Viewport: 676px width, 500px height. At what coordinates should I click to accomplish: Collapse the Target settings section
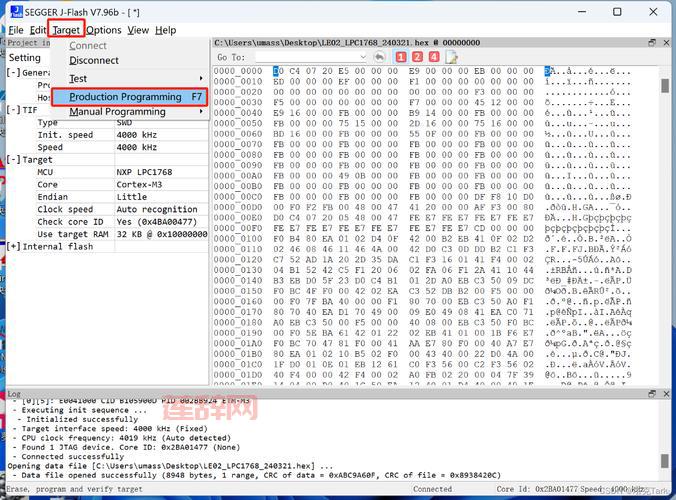(x=13, y=159)
